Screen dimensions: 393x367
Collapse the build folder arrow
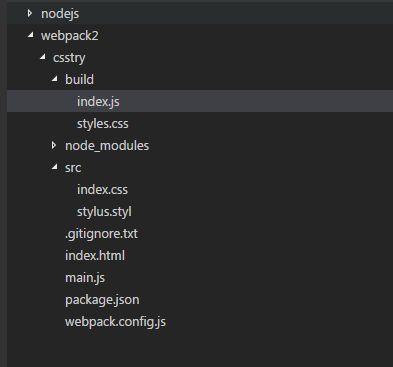click(55, 79)
